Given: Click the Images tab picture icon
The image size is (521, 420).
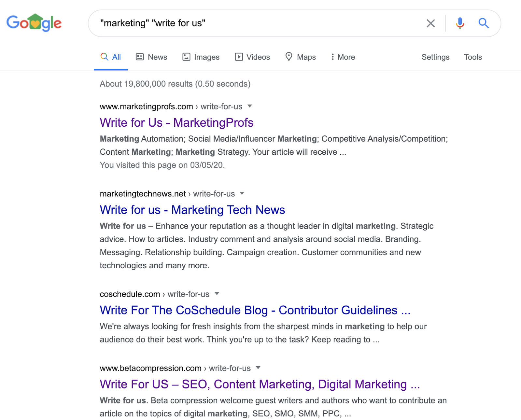Looking at the screenshot, I should [186, 57].
